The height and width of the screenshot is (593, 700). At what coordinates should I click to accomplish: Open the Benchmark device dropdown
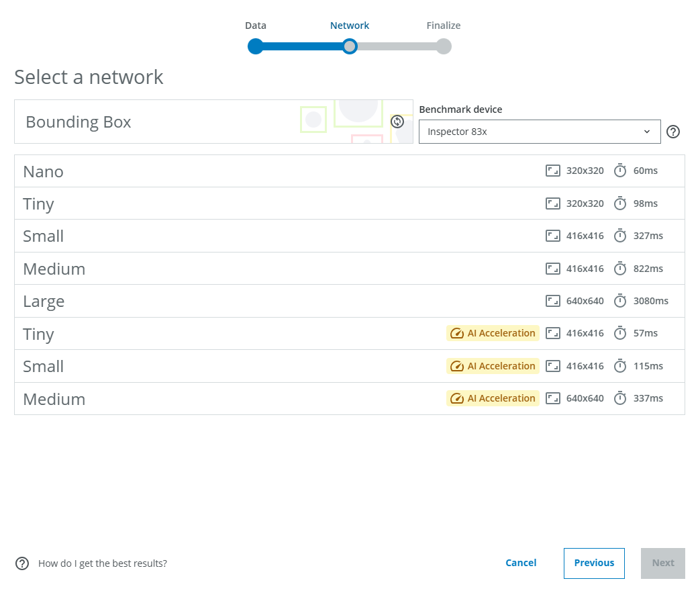pos(539,132)
